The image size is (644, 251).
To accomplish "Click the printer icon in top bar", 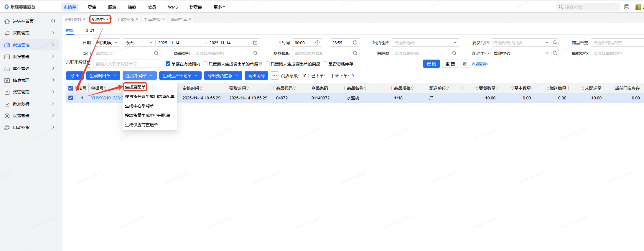I will (x=627, y=7).
